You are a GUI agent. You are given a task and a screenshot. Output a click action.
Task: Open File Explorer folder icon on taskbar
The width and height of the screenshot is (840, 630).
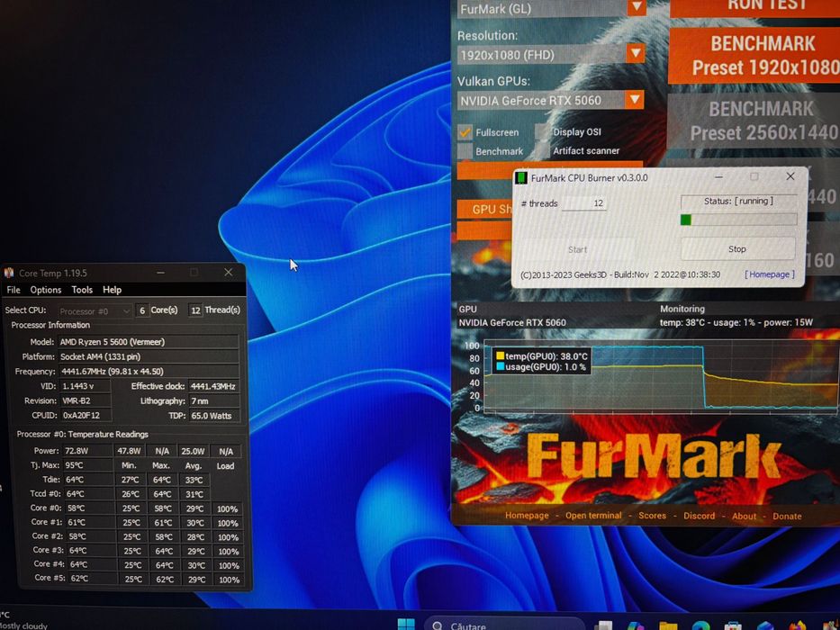(667, 625)
